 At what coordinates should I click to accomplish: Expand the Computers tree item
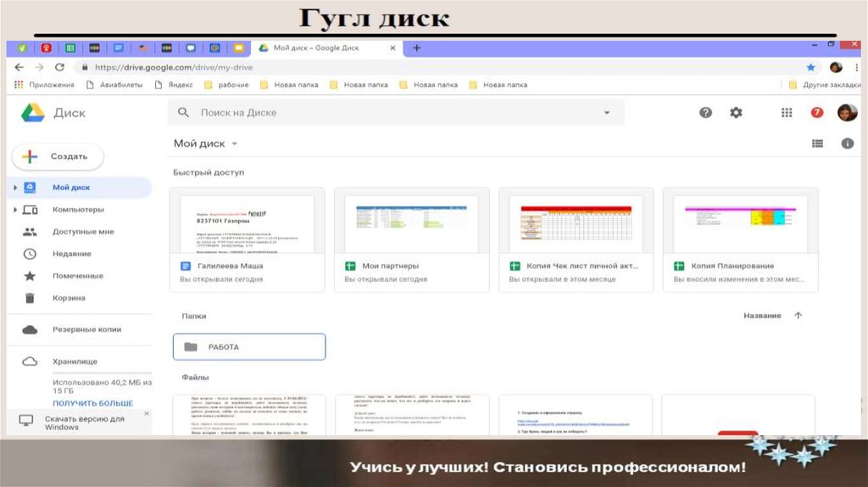click(x=15, y=210)
